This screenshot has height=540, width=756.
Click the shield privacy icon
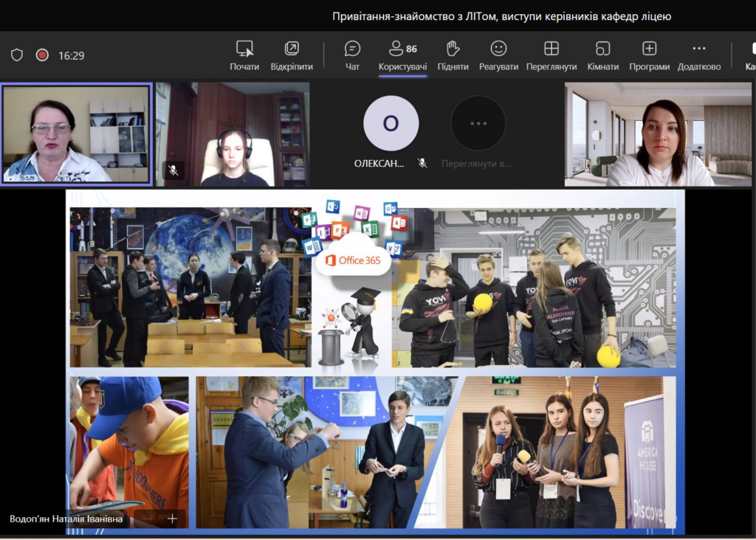tap(17, 55)
